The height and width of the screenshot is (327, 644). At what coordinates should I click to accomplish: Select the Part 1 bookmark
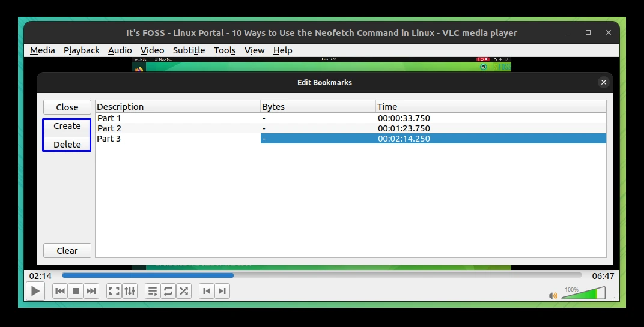pyautogui.click(x=109, y=118)
